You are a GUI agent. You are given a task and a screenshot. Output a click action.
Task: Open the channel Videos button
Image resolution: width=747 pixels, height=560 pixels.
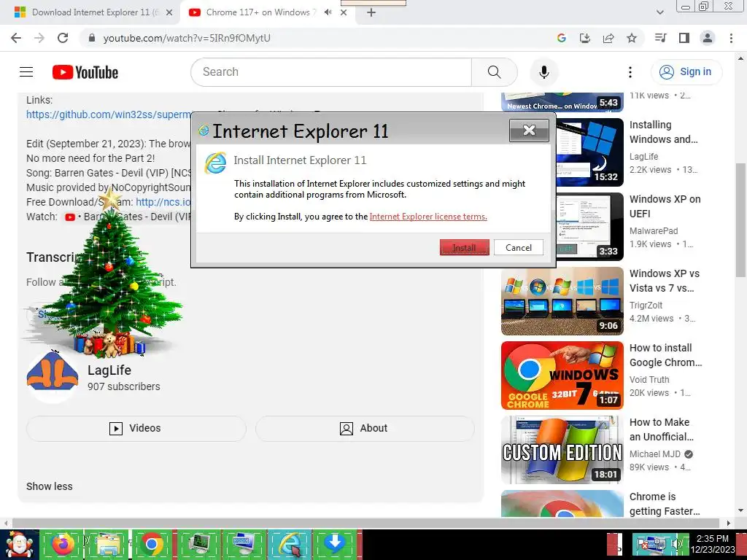click(x=136, y=428)
